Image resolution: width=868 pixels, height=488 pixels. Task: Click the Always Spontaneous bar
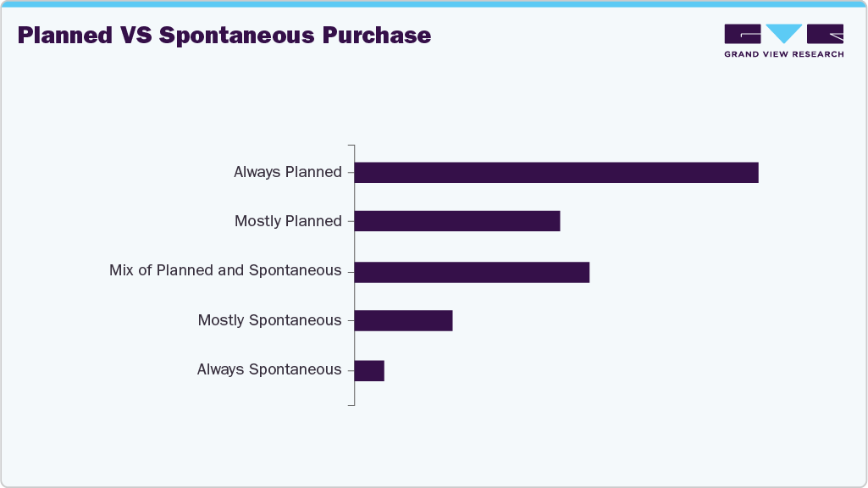[369, 371]
